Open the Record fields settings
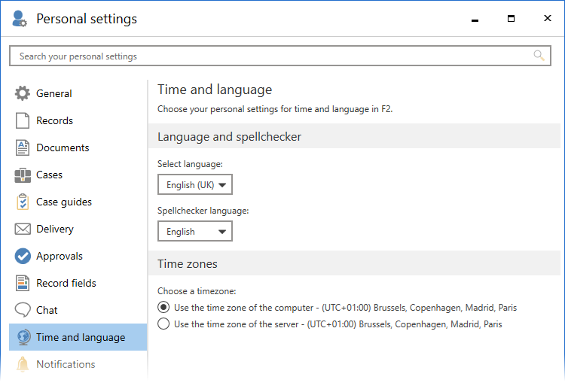 click(66, 283)
